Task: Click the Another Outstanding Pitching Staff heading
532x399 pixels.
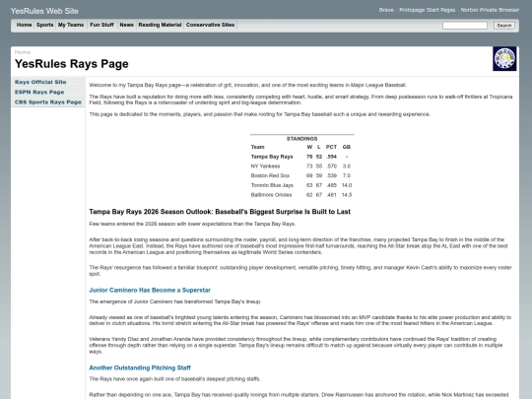Action: tap(140, 367)
